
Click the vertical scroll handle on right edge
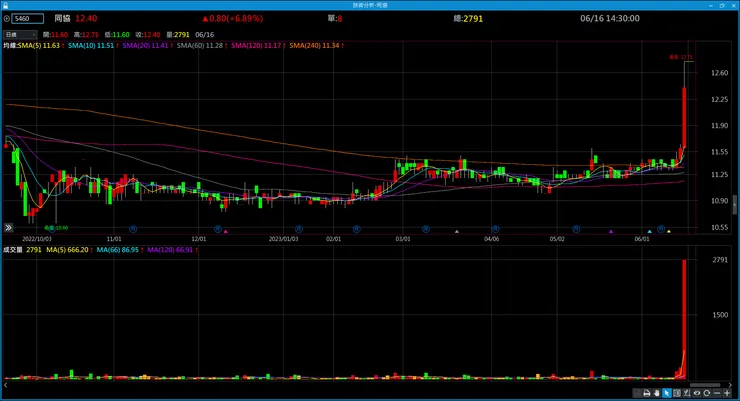(x=734, y=205)
